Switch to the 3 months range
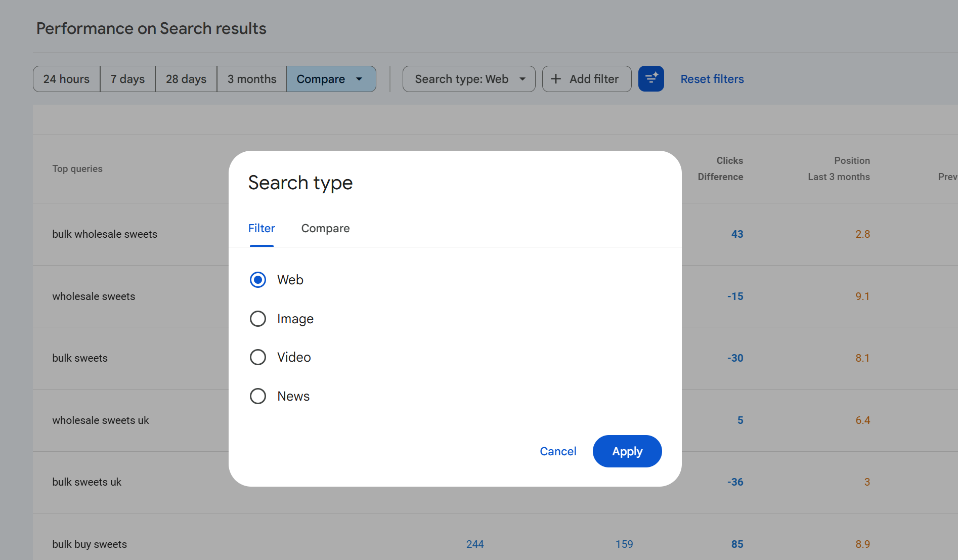Image resolution: width=958 pixels, height=560 pixels. point(252,79)
